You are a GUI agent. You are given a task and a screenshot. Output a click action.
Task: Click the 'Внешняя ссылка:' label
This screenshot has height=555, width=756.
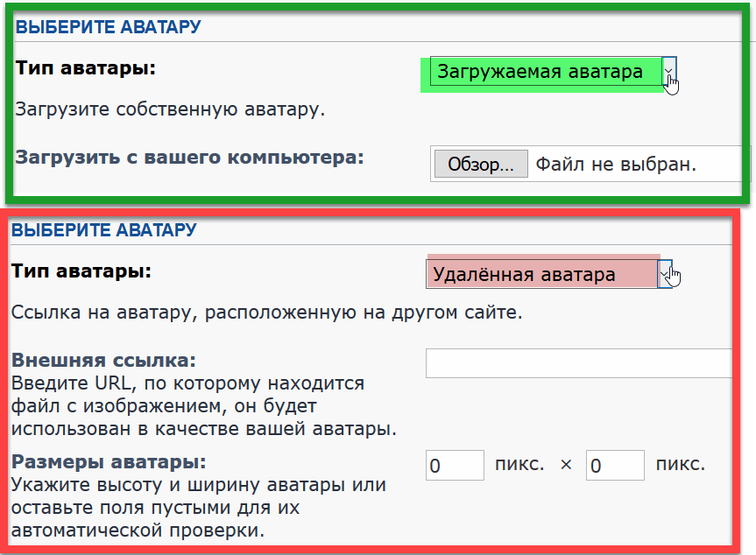click(103, 361)
